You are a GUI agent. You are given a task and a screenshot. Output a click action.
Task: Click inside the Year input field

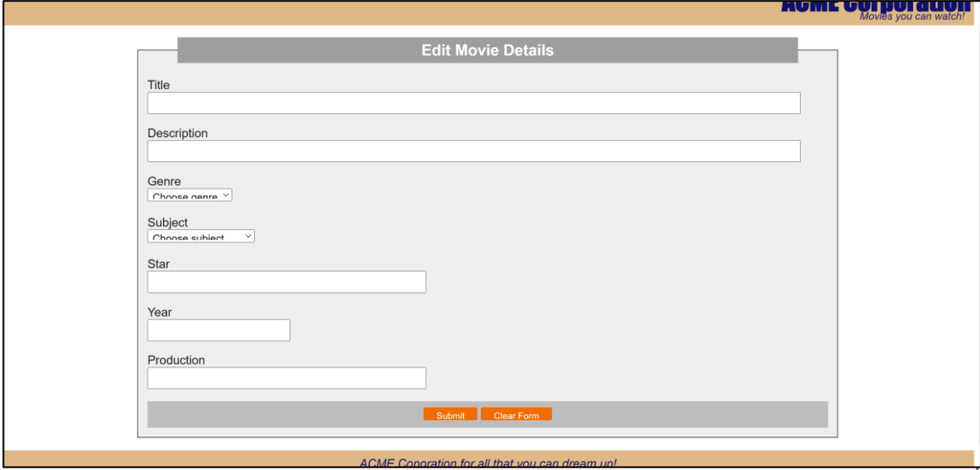218,330
